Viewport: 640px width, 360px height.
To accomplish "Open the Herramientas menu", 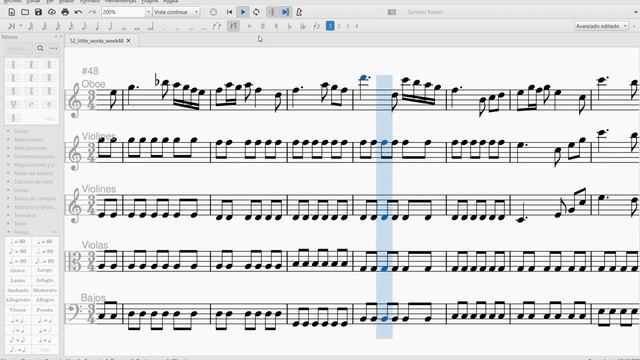I will coord(120,2).
